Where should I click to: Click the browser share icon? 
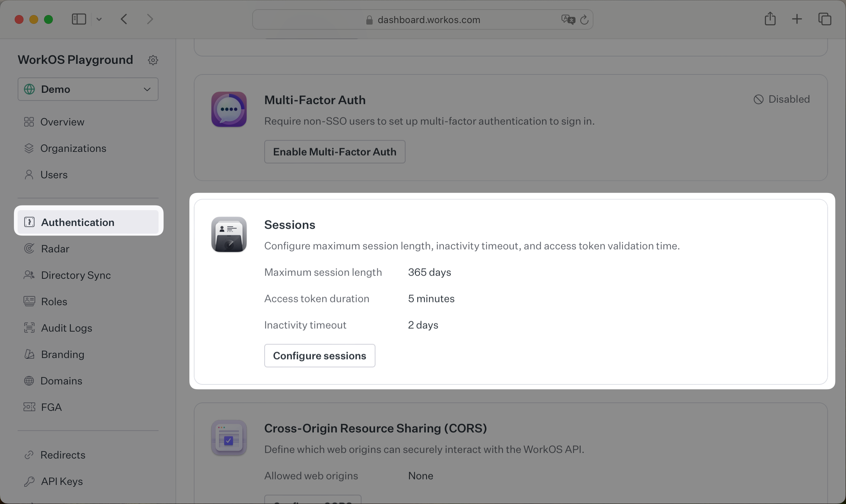pyautogui.click(x=770, y=19)
